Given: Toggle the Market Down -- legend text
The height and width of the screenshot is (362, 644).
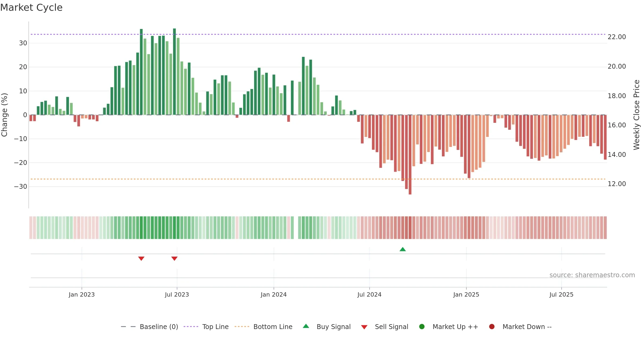Looking at the screenshot, I should coord(527,327).
